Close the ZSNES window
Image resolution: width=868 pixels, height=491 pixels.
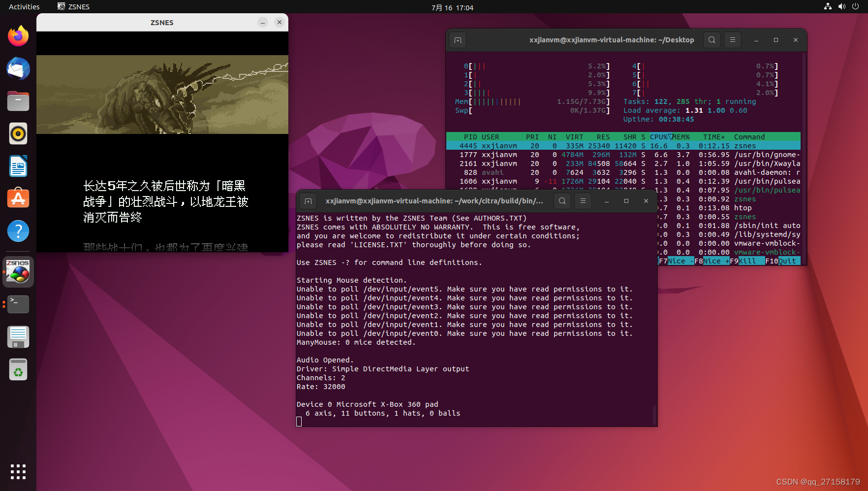279,23
